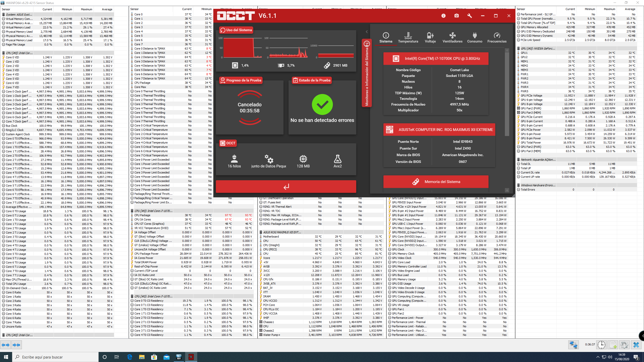This screenshot has height=362, width=644.
Task: Click HWiNFO reset clock button
Action: point(601,345)
